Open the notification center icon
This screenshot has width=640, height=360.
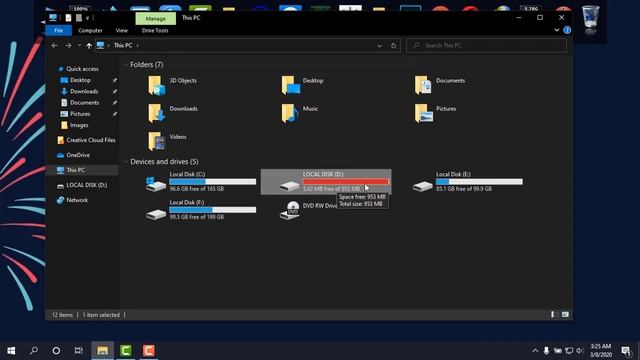point(626,351)
